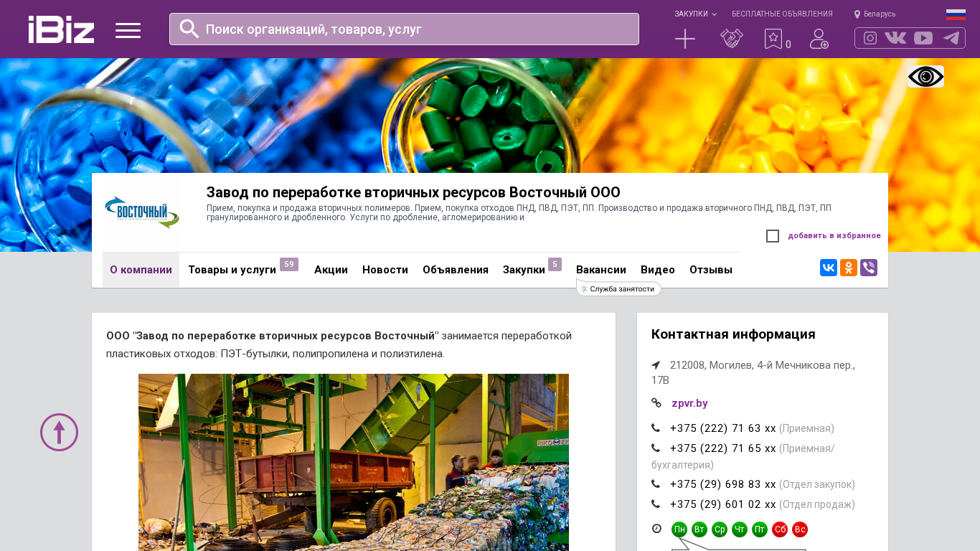Click the plus add icon in header
Image resolution: width=980 pixels, height=551 pixels.
click(x=685, y=39)
